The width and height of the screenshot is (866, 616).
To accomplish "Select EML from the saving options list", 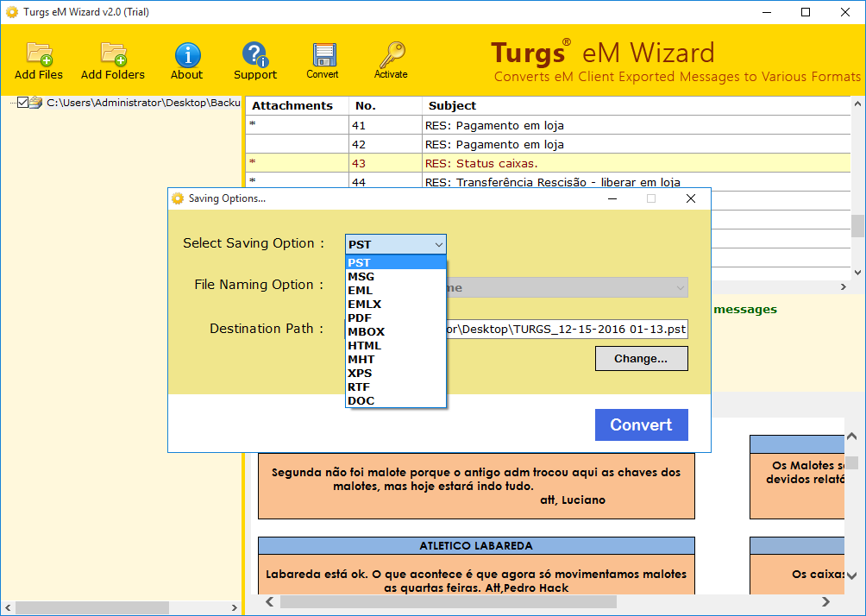I will pyautogui.click(x=395, y=290).
